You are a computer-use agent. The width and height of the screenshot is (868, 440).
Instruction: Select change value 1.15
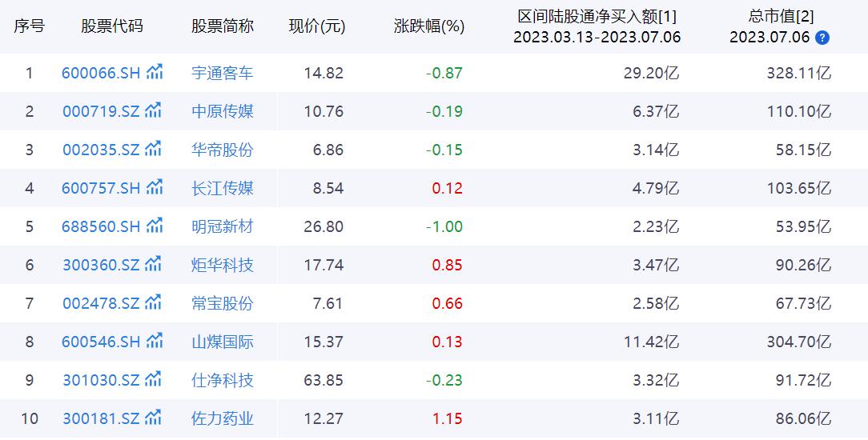pyautogui.click(x=448, y=419)
